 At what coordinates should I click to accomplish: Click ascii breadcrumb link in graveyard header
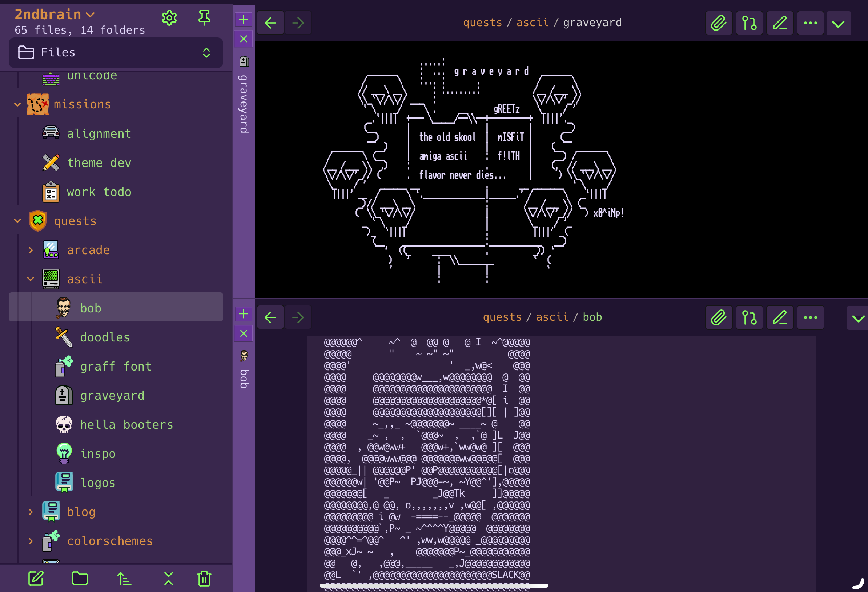pyautogui.click(x=532, y=23)
